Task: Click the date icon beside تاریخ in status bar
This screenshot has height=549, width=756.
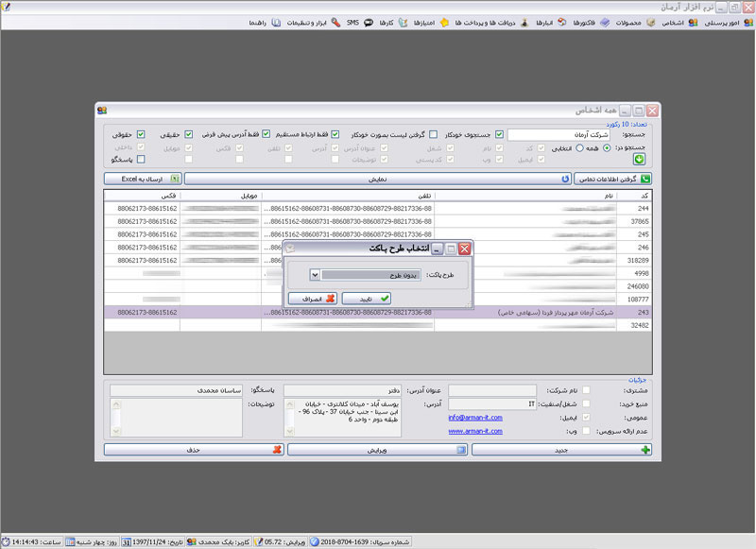Action: click(126, 541)
